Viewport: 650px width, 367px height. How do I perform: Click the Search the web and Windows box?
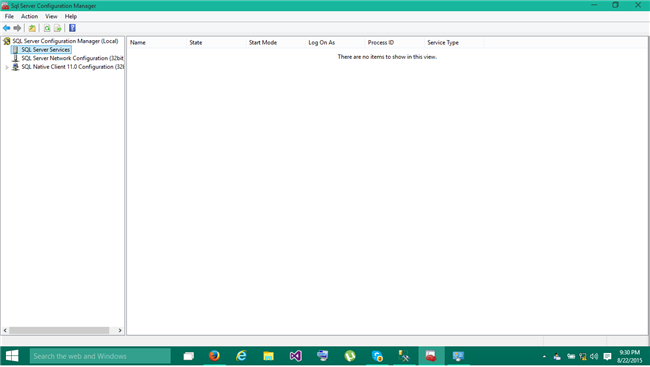100,356
